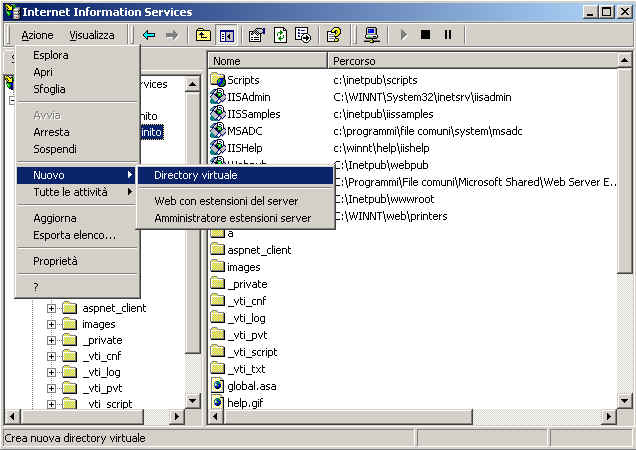Click the list pane scroll right arrow
This screenshot has width=636, height=450.
click(x=609, y=416)
